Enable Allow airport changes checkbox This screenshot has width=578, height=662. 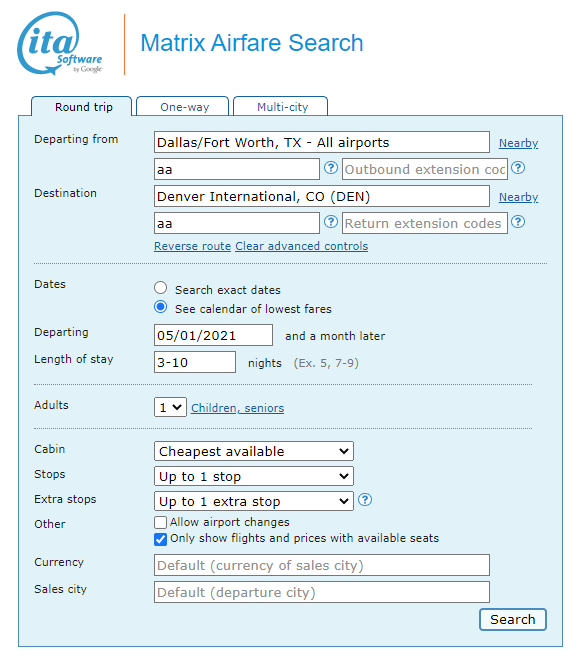click(160, 522)
